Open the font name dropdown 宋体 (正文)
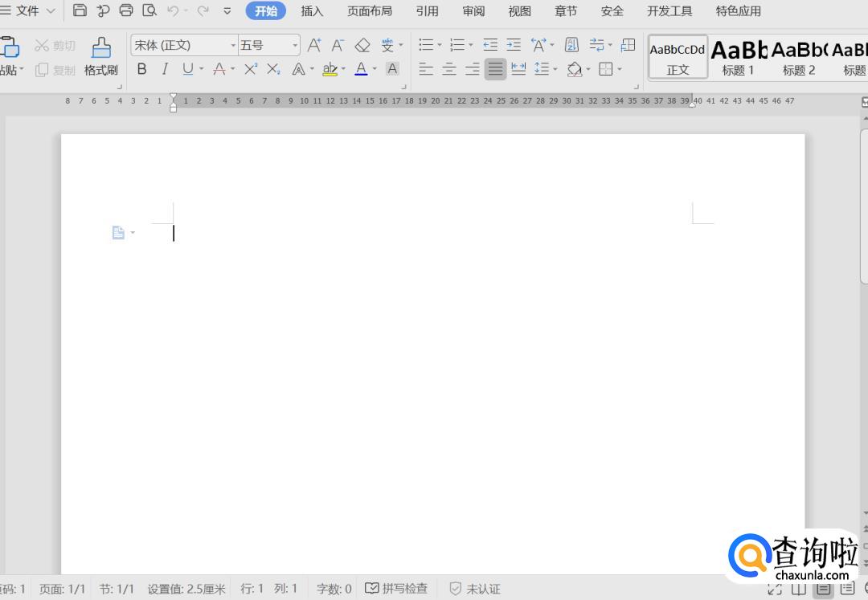This screenshot has height=600, width=868. click(233, 46)
